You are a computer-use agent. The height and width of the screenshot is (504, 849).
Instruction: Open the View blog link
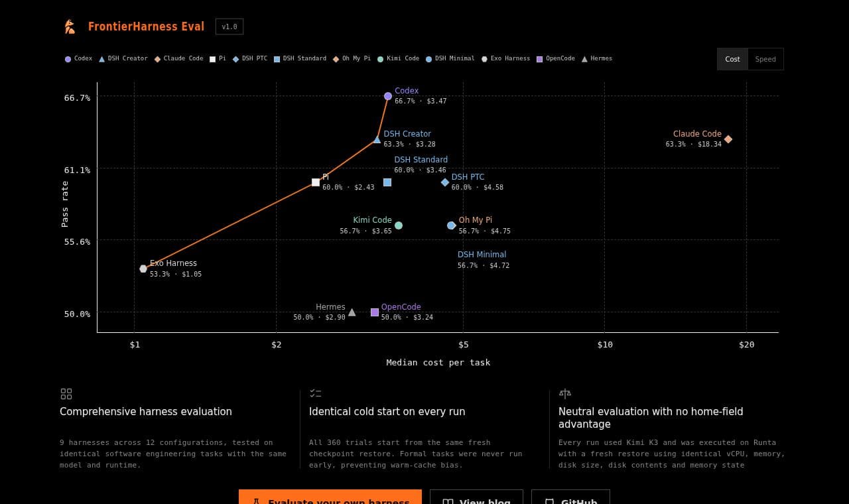tap(476, 499)
